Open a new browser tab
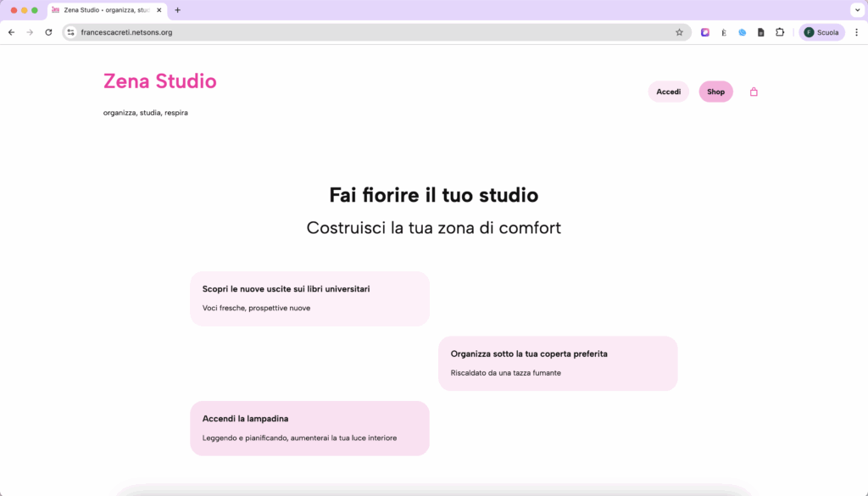 pyautogui.click(x=177, y=10)
